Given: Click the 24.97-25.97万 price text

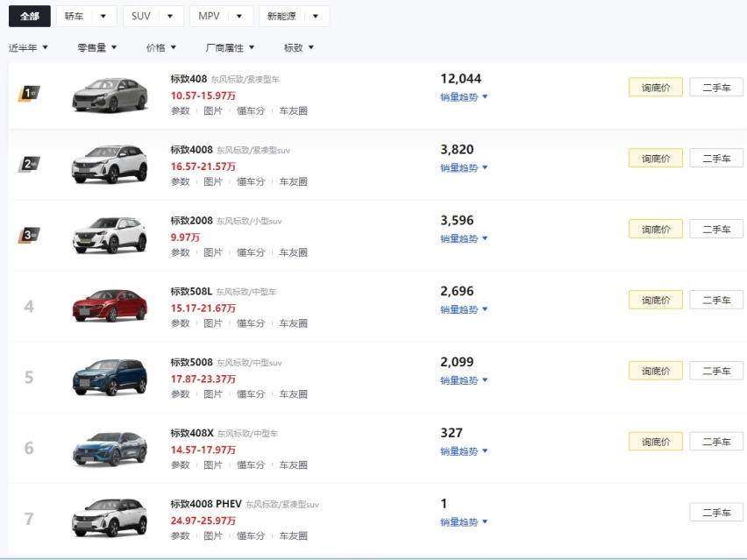Looking at the screenshot, I should click(x=203, y=521).
